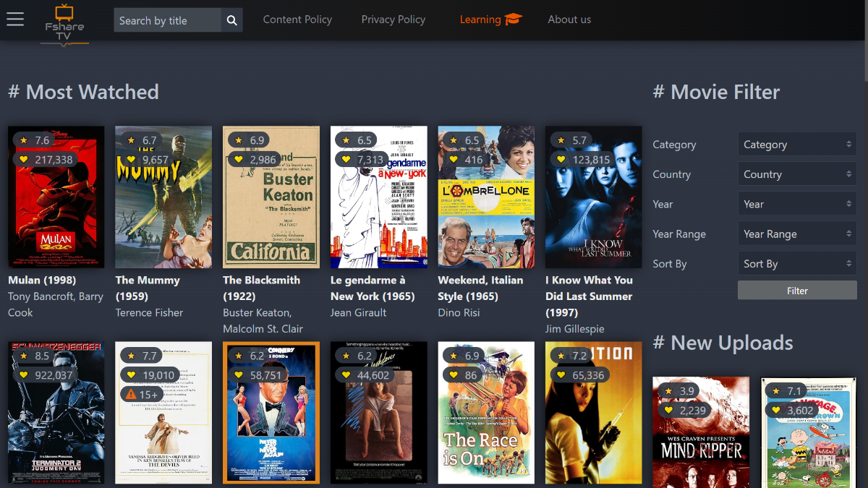The image size is (868, 488).
Task: Open the Year dropdown filter
Action: coord(797,204)
